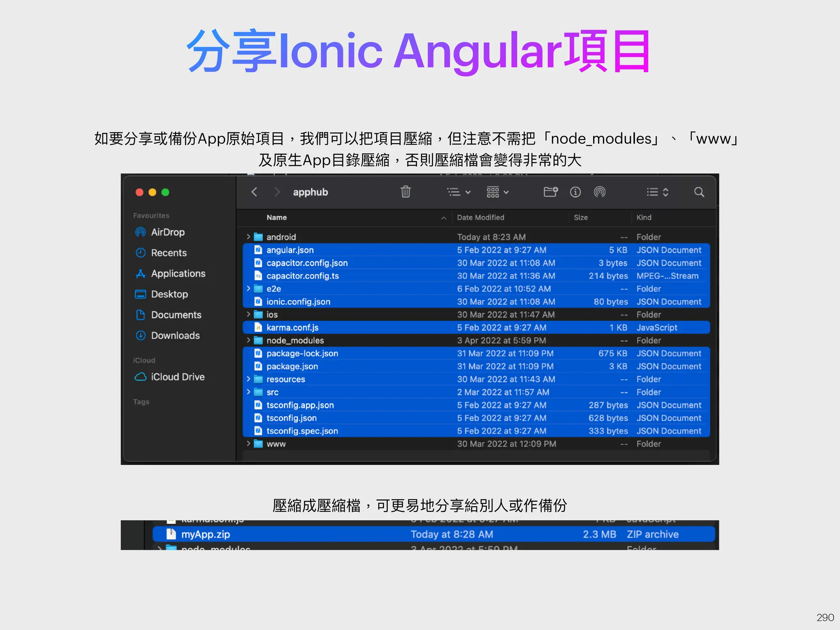Select Recents in the sidebar
Viewport: 840px width, 630px height.
point(161,253)
